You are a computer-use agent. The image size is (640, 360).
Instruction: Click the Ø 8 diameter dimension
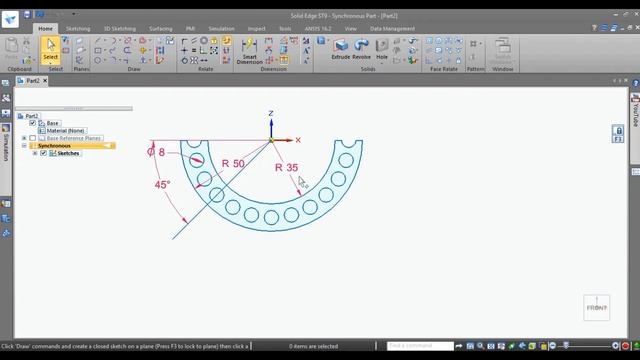click(x=156, y=152)
